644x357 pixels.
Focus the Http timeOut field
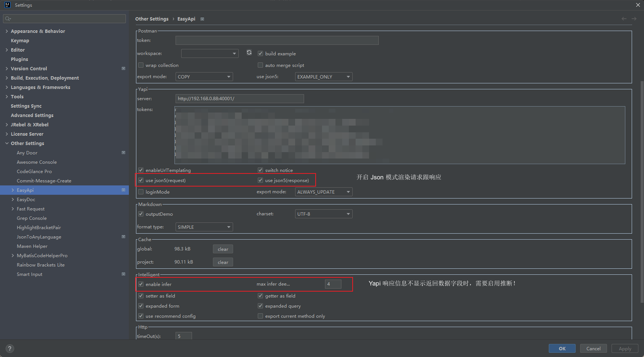pyautogui.click(x=183, y=336)
